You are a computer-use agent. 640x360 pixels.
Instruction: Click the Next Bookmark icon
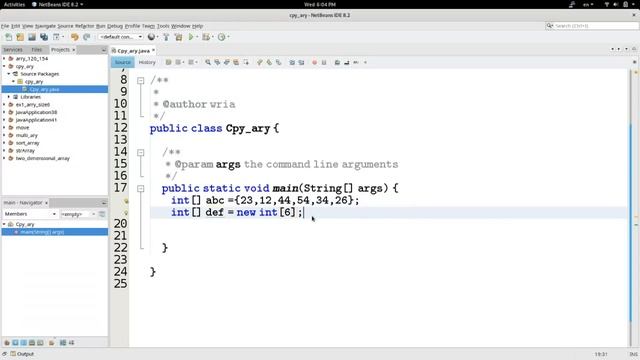[269, 62]
